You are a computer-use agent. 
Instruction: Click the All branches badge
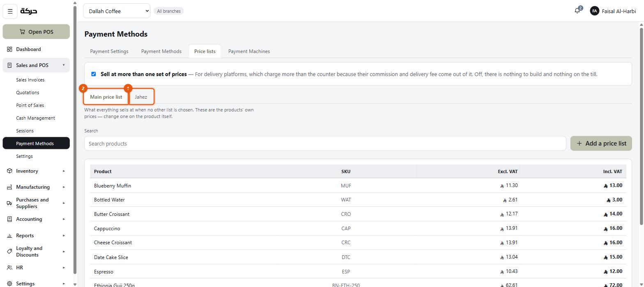(169, 11)
